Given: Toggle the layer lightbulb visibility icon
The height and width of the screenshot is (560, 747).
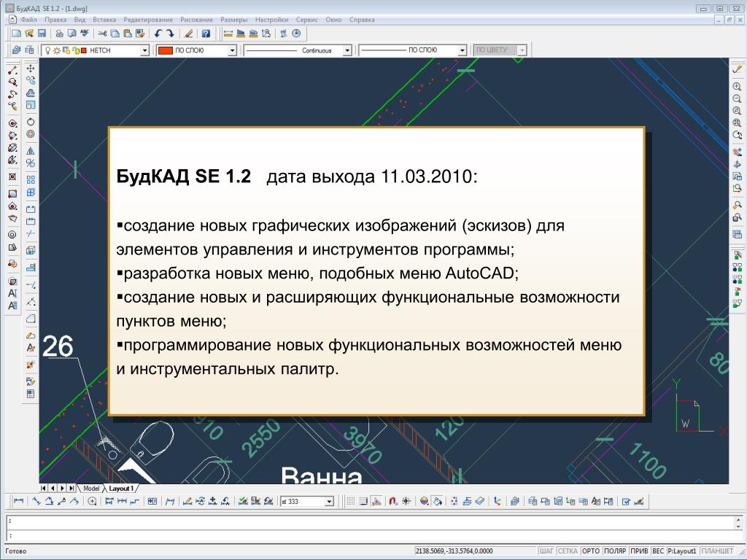Looking at the screenshot, I should click(x=47, y=50).
